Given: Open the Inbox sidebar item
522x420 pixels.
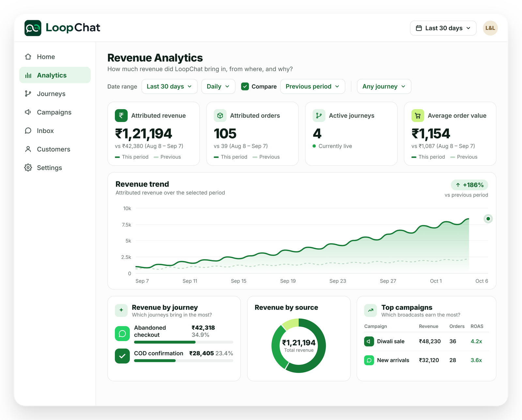Looking at the screenshot, I should pos(55,131).
